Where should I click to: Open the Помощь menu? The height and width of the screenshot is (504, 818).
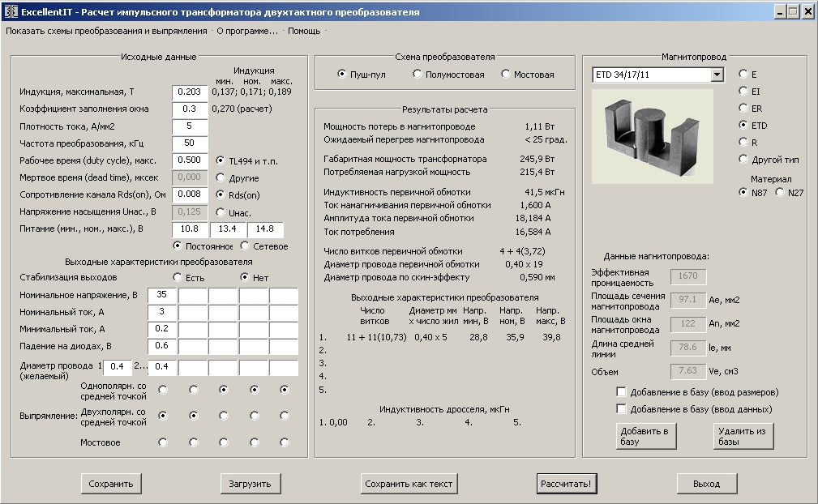(304, 31)
